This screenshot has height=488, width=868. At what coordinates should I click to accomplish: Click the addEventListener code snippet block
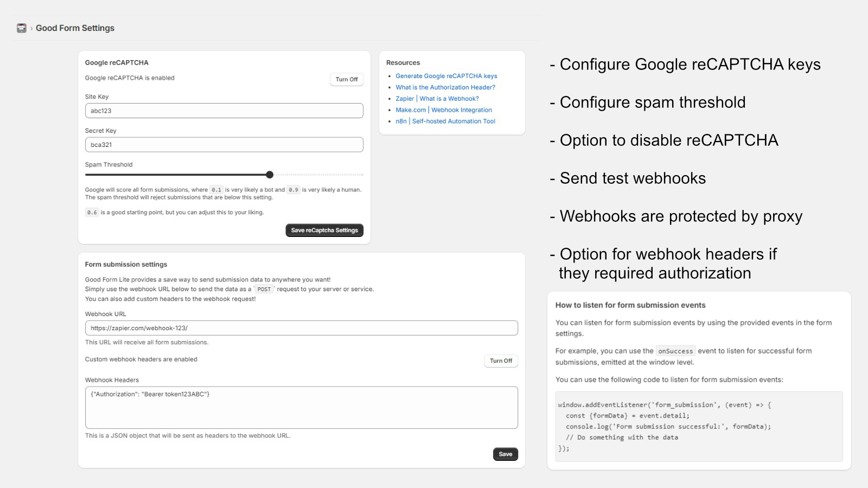pos(698,426)
